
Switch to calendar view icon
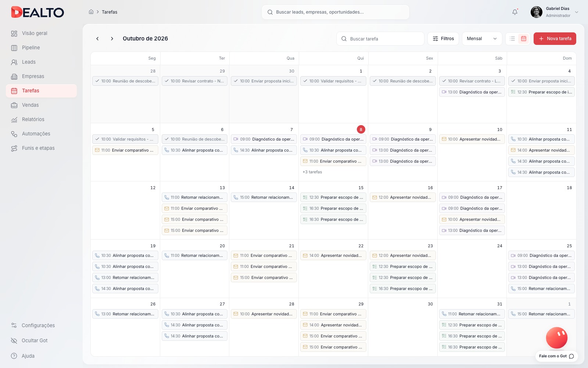click(x=524, y=39)
